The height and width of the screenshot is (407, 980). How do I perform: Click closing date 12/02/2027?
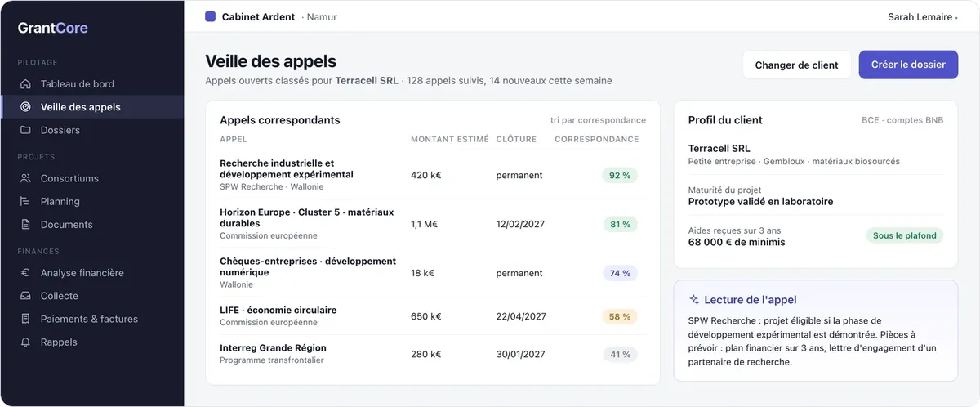click(520, 224)
